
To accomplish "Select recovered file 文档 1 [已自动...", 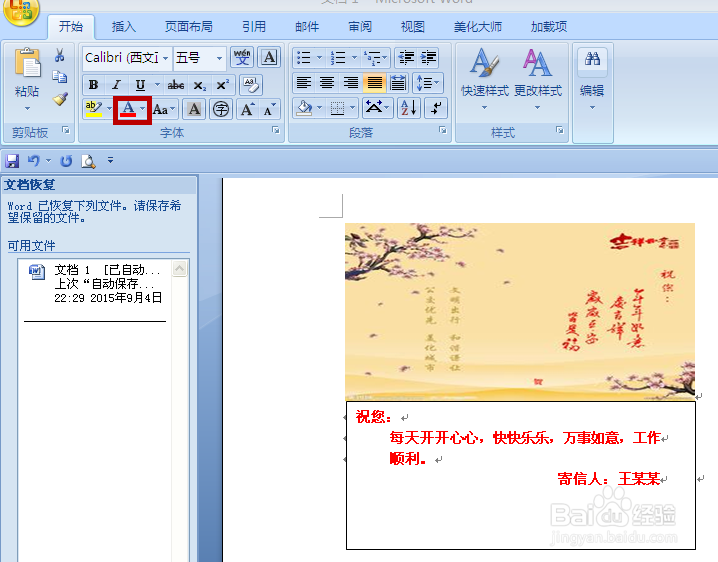I will [x=94, y=284].
